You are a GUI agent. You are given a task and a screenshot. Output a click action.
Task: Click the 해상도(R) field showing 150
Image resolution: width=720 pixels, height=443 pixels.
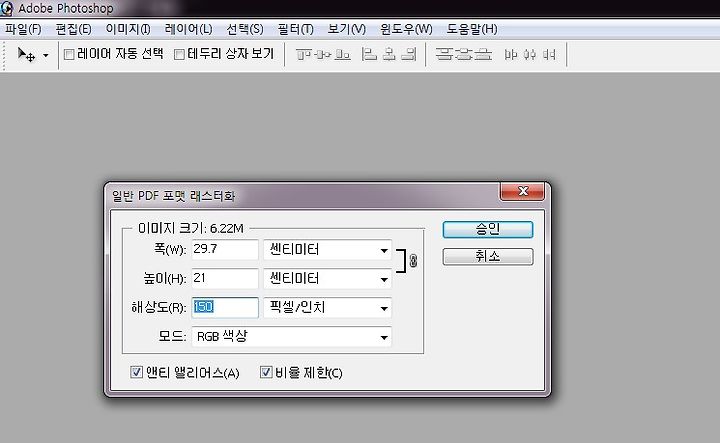[x=225, y=307]
